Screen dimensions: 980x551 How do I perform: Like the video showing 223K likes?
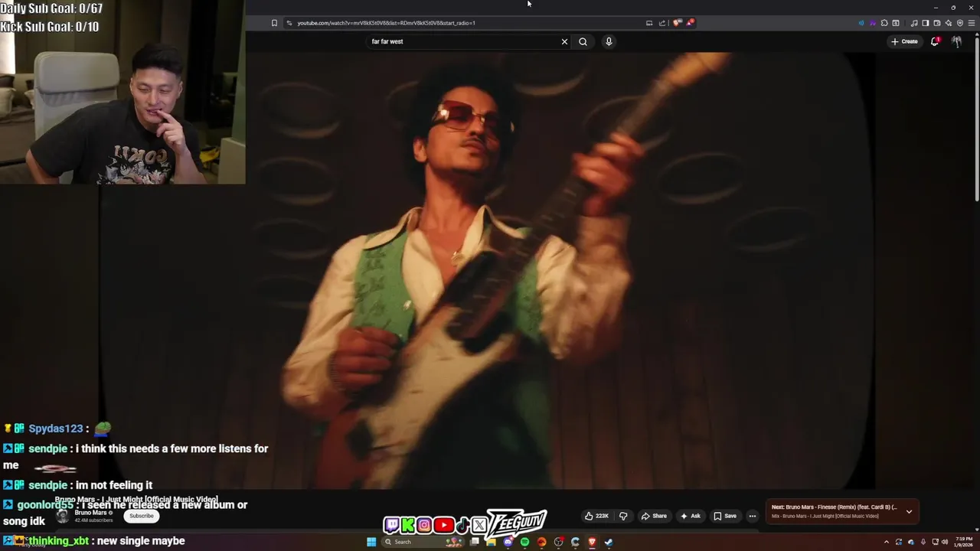(x=596, y=516)
